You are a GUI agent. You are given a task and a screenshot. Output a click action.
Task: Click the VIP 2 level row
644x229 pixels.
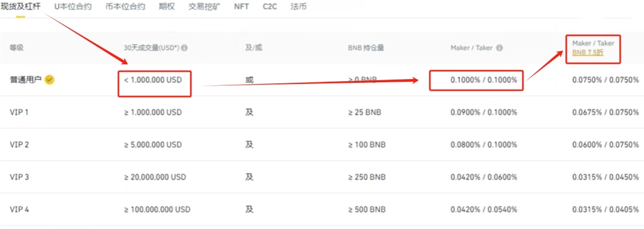pos(322,145)
